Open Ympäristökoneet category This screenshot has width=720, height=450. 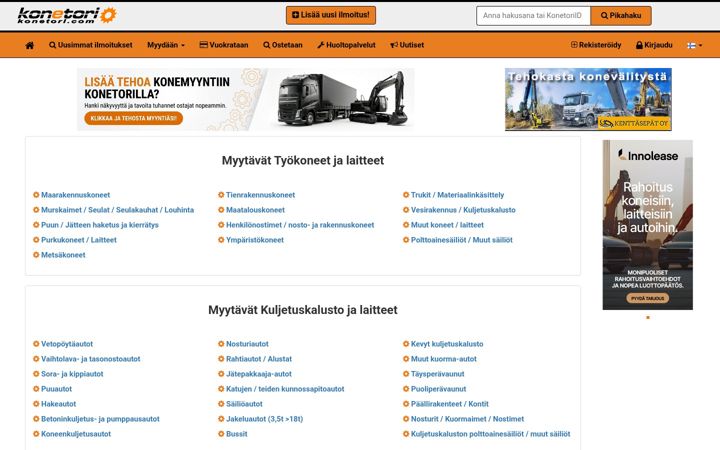pos(255,240)
